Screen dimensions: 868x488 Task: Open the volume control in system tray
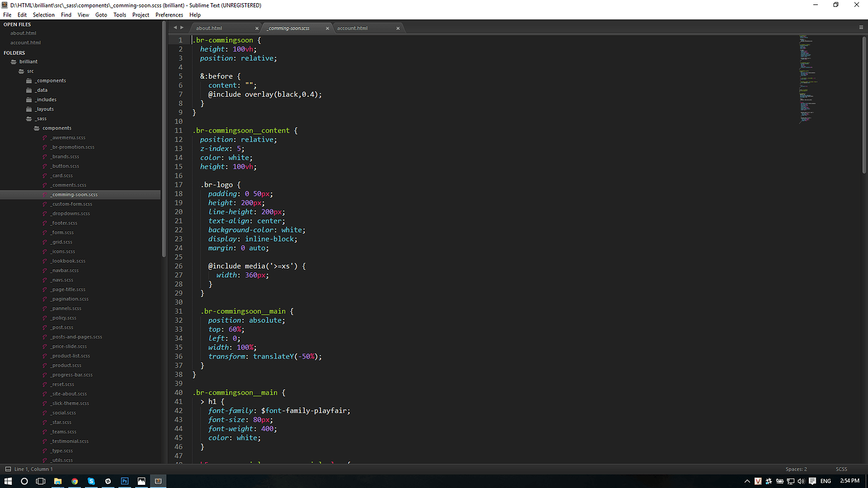(x=801, y=481)
